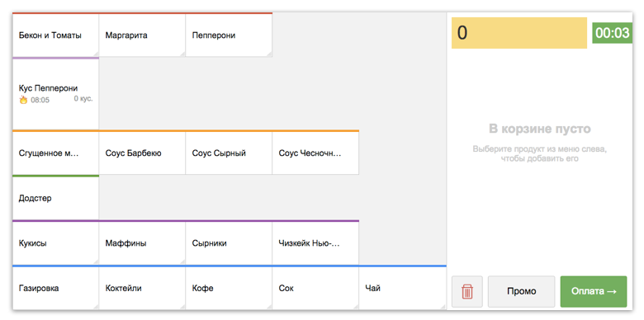Click the green 00:03 timer badge

pos(612,33)
